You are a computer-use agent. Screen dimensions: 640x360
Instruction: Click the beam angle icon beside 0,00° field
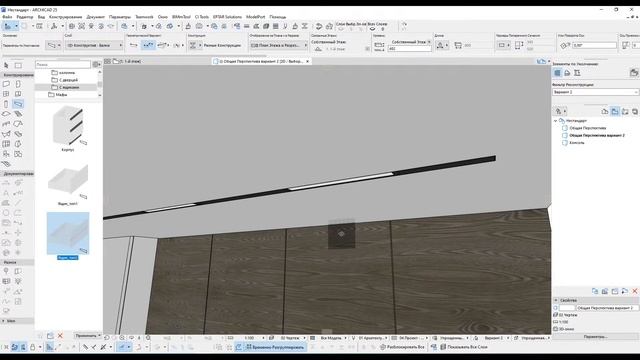(565, 46)
